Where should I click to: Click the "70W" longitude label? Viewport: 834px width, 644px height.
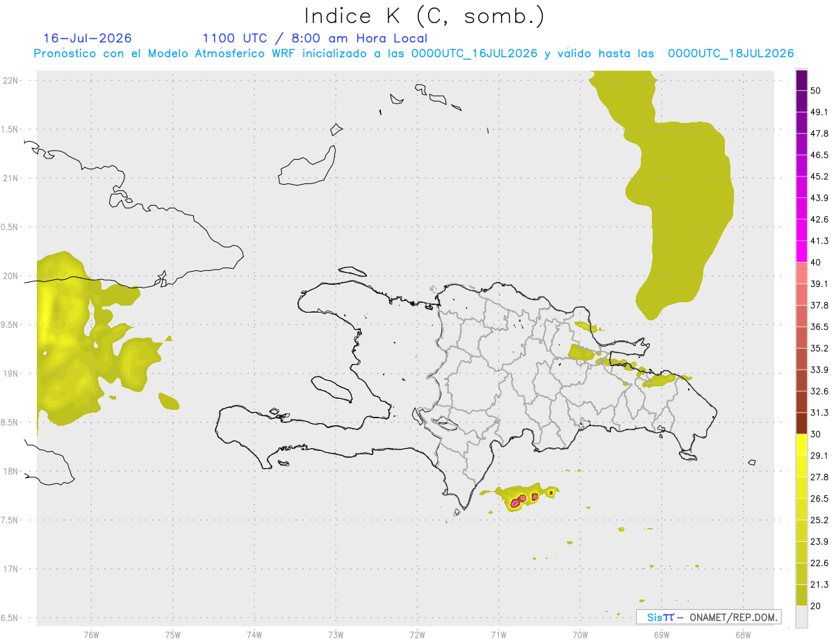click(580, 634)
